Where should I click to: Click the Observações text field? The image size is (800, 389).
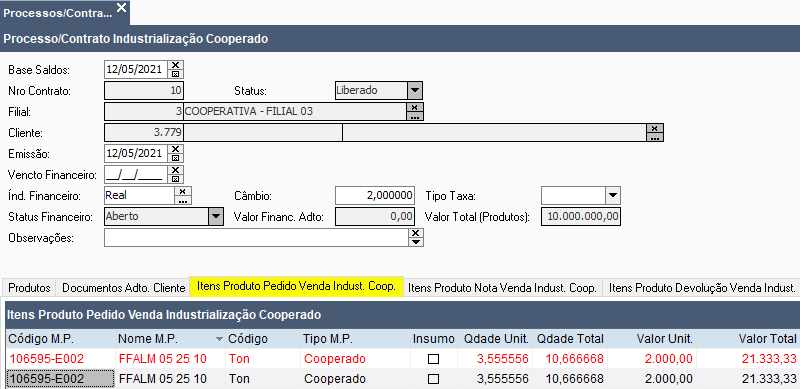256,237
